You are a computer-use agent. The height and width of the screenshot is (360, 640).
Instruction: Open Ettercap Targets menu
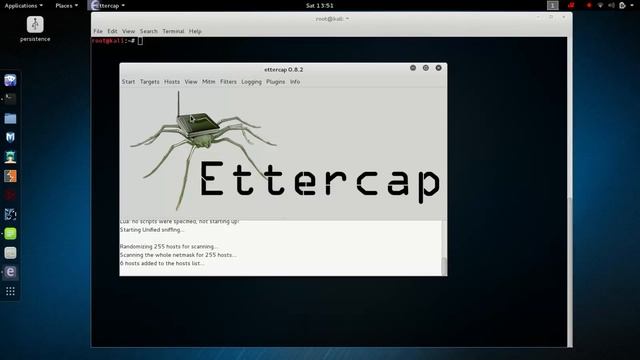coord(149,82)
